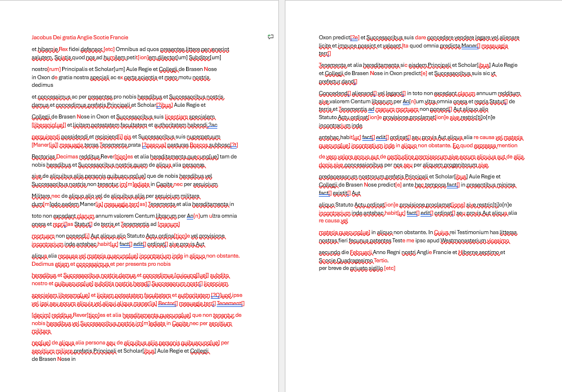
Task: Click the word "alienare"
Action: click(x=509, y=38)
